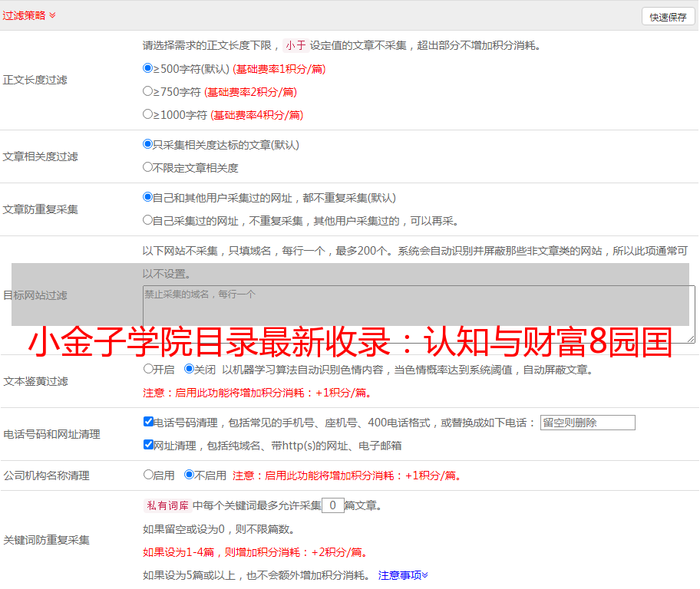Turn on 文本鉴黄过滤 with 开启

point(148,369)
